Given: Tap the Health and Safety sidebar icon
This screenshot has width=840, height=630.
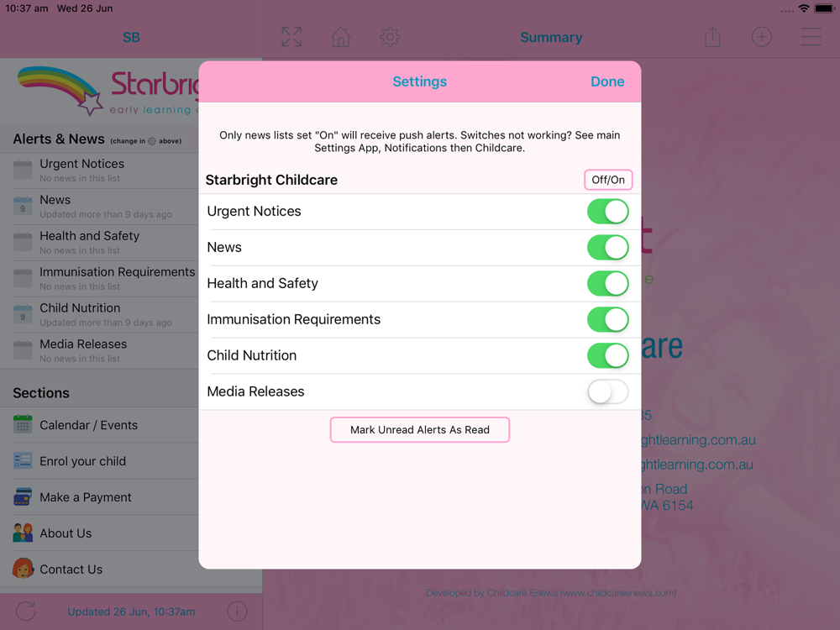Looking at the screenshot, I should [x=23, y=242].
